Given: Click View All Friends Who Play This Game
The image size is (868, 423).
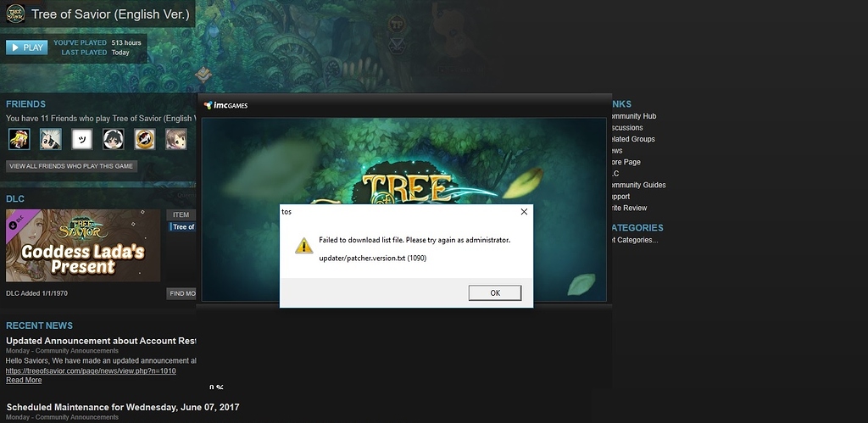Looking at the screenshot, I should coord(71,166).
